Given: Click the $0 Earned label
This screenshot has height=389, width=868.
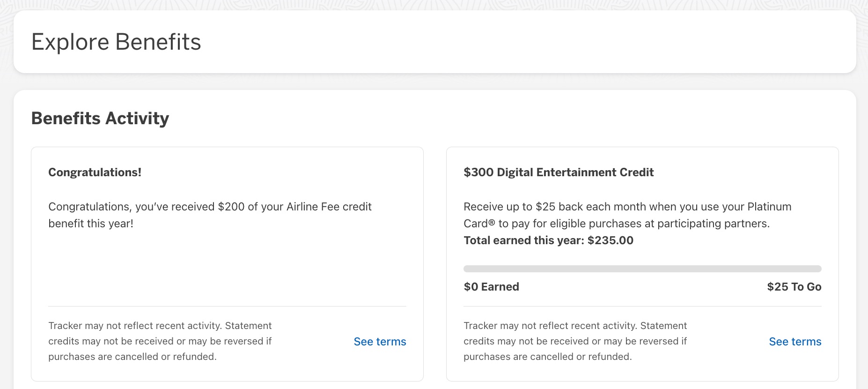Looking at the screenshot, I should pos(491,287).
